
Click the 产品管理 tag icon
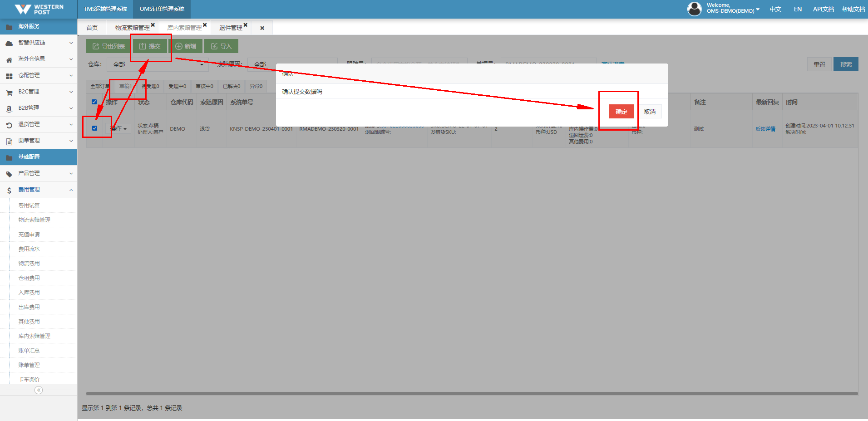(x=9, y=174)
